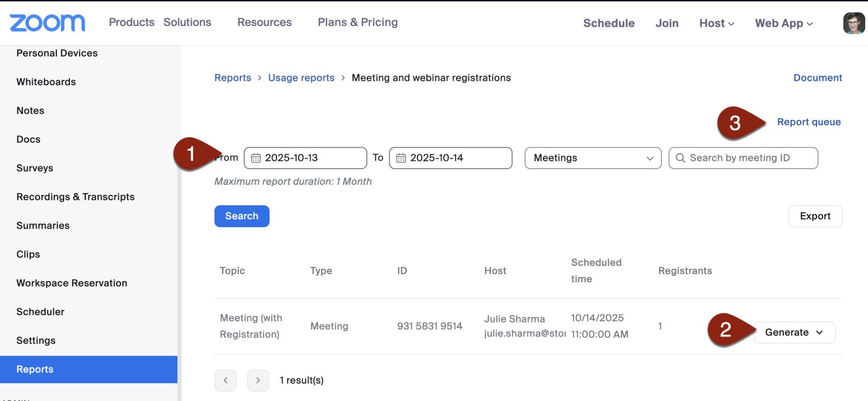Open the Generate dropdown for the meeting
Viewport: 868px width, 401px height.
pyautogui.click(x=794, y=332)
